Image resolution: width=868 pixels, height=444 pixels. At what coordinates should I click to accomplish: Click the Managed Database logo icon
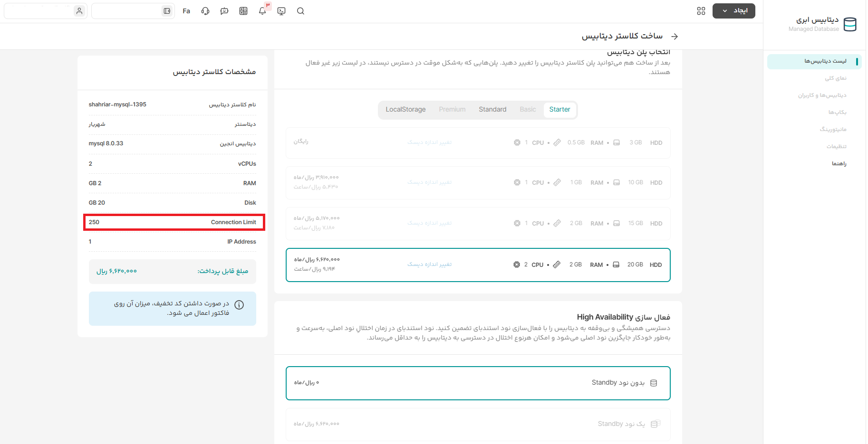click(850, 24)
